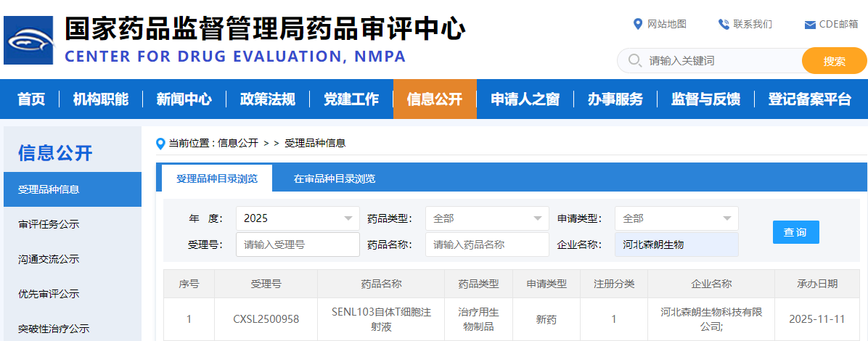Screen dimensions: 868x341
Task: Expand the 申请类型 dropdown
Action: tap(676, 218)
